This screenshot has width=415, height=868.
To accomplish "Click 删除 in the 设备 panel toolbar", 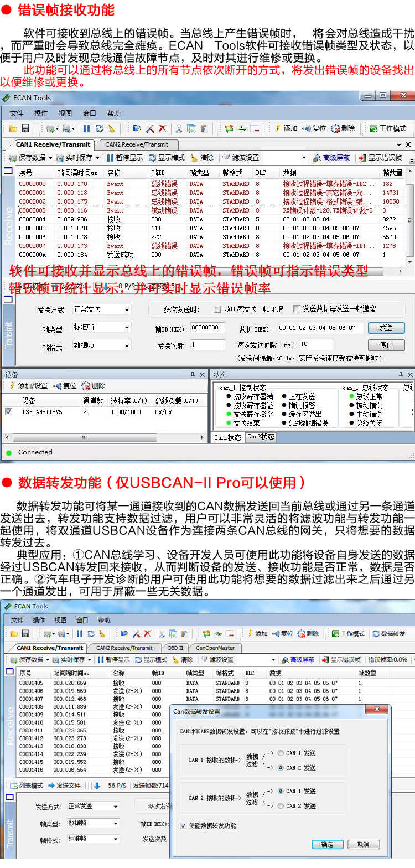I will click(x=94, y=386).
